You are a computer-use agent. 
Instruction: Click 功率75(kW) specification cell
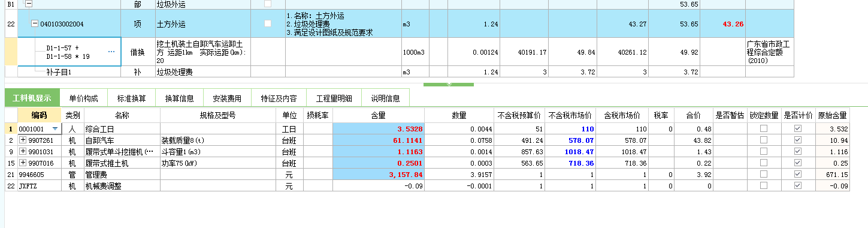pyautogui.click(x=217, y=163)
